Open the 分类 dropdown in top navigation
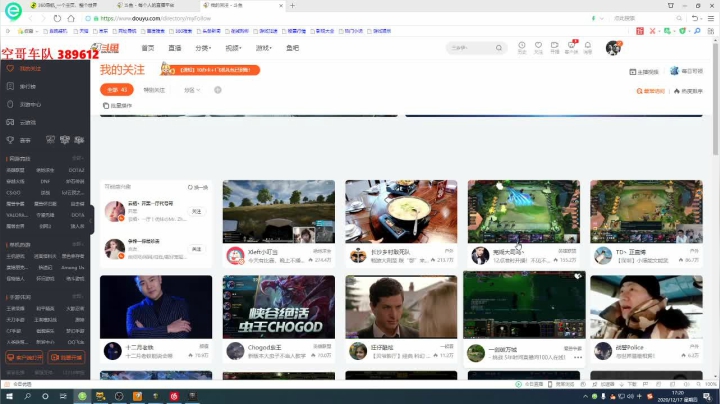Image resolution: width=720 pixels, height=404 pixels. [x=202, y=48]
